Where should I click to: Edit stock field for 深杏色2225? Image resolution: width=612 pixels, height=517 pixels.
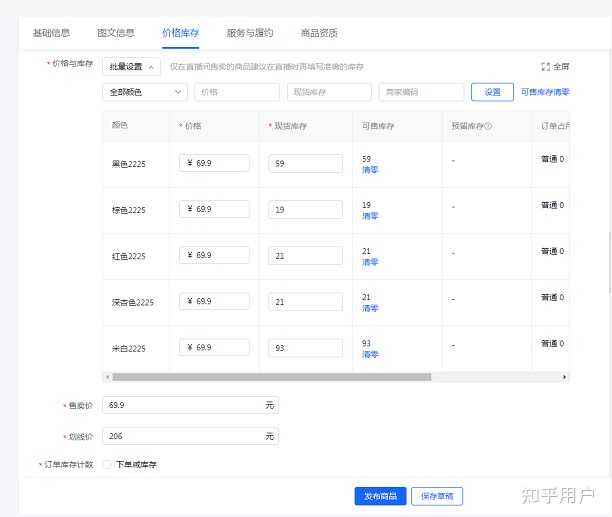(x=306, y=302)
